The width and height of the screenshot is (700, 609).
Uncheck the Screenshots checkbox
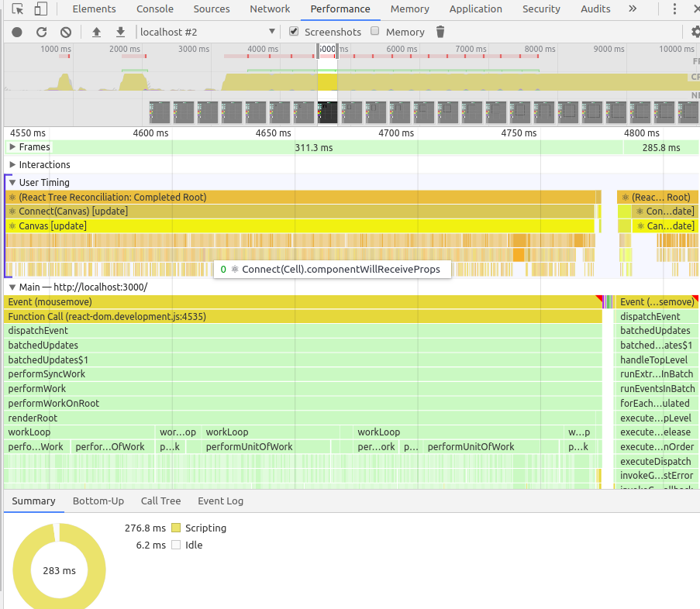(294, 32)
